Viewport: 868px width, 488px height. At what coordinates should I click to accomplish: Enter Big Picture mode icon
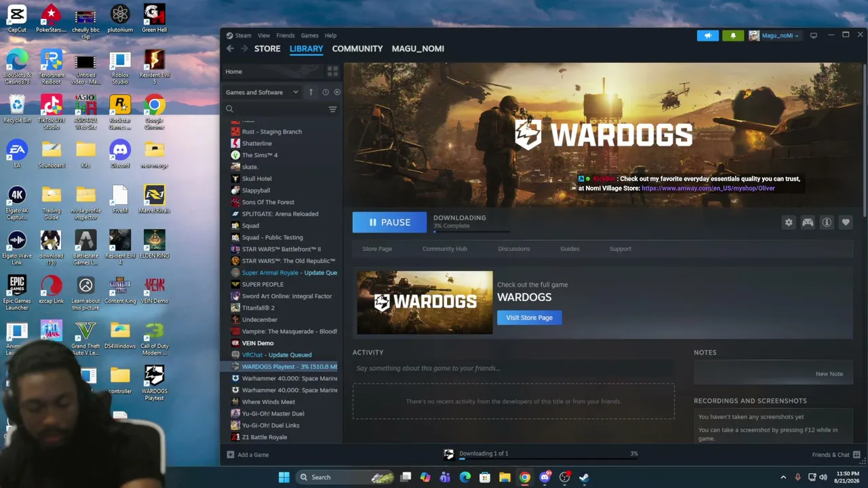click(x=814, y=35)
